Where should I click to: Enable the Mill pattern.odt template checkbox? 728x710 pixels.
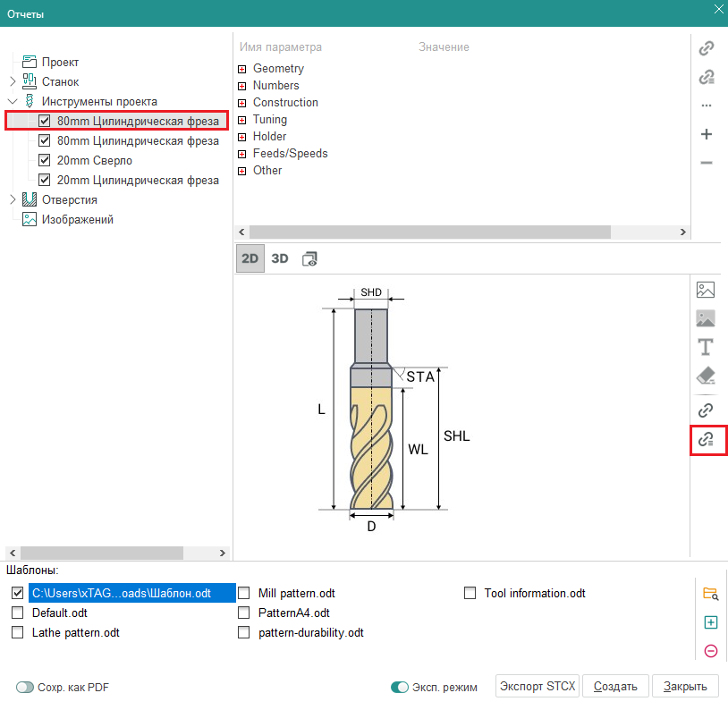pos(244,593)
